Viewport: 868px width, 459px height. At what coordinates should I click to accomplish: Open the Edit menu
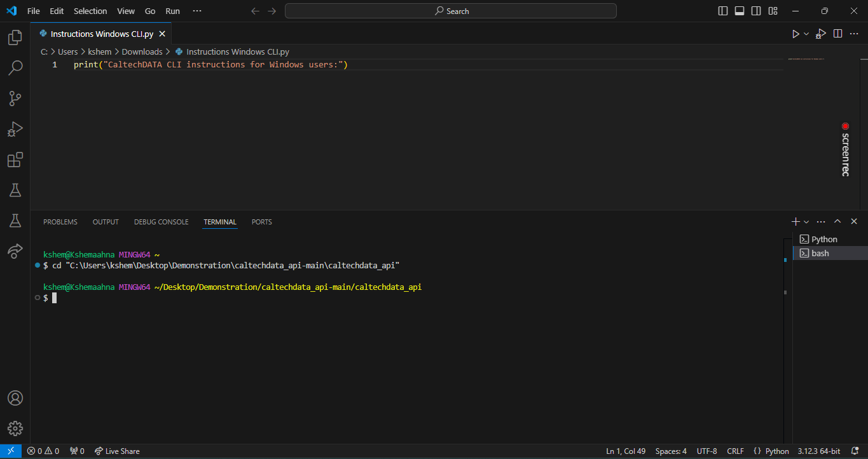57,11
